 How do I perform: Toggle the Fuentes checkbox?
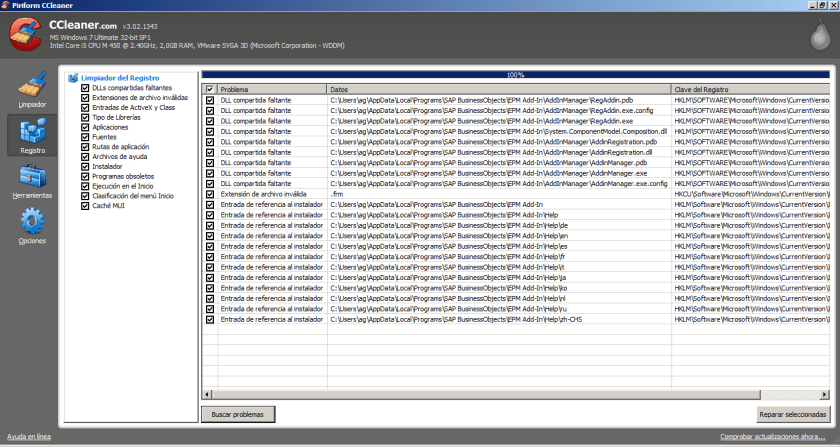[85, 136]
